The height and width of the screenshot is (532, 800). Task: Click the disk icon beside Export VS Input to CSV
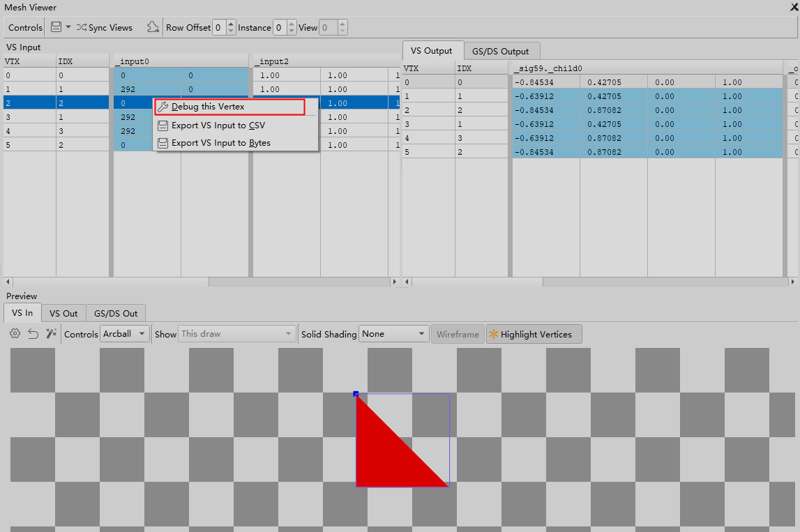click(x=164, y=126)
